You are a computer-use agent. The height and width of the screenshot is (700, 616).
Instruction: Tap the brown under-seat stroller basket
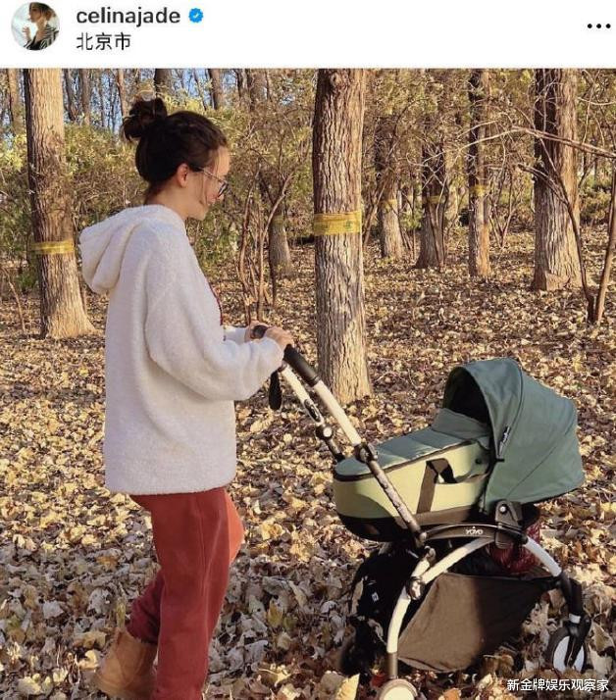[x=465, y=623]
